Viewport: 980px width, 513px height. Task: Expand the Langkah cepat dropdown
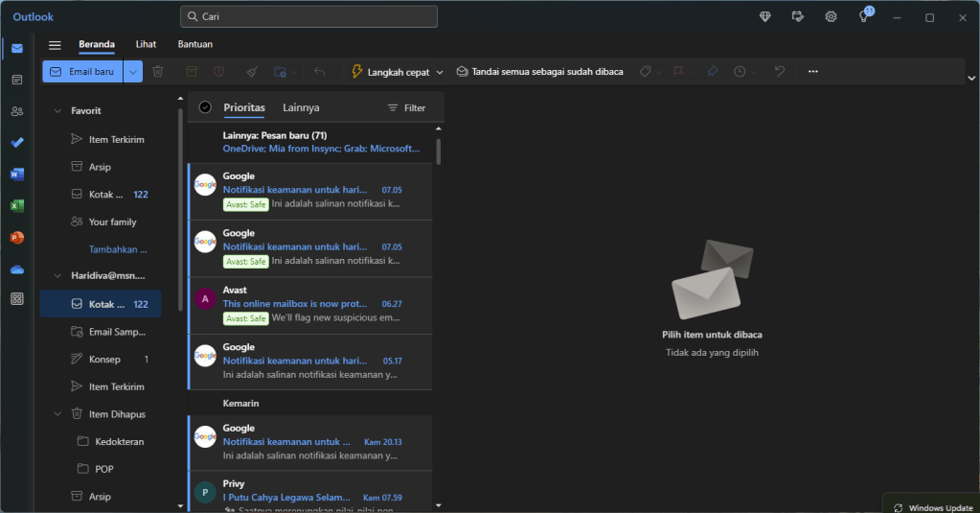440,72
